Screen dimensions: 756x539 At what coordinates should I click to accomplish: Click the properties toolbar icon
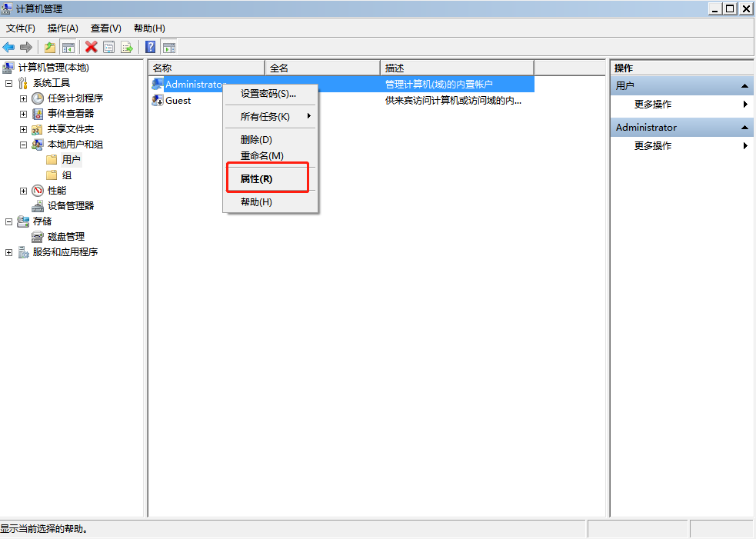(109, 47)
